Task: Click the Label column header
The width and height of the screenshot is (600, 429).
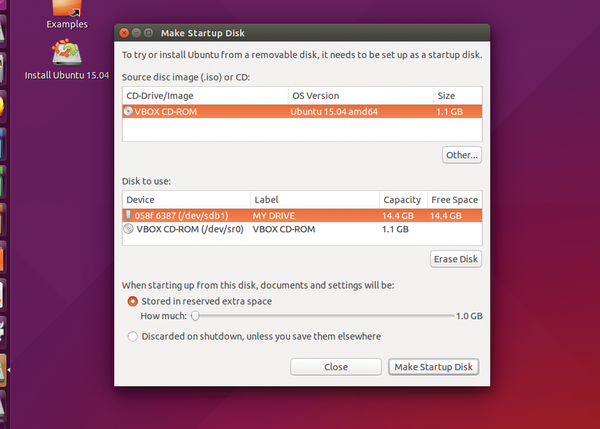Action: click(x=315, y=200)
